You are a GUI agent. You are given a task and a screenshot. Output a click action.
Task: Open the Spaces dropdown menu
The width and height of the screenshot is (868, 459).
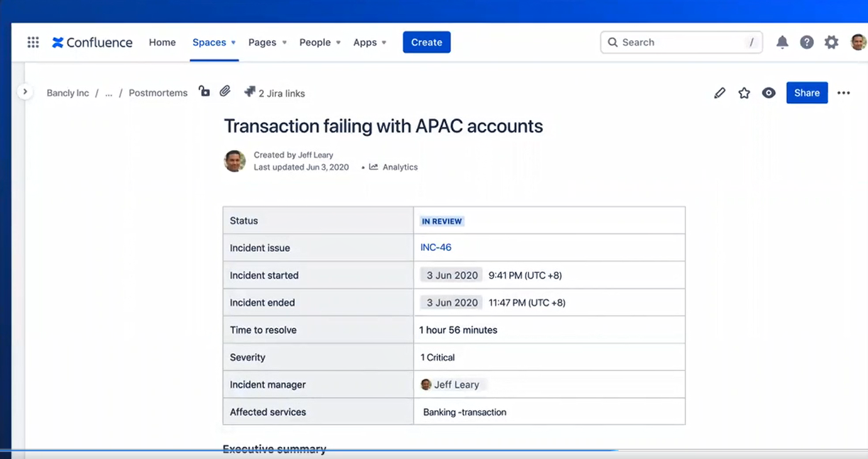(214, 42)
